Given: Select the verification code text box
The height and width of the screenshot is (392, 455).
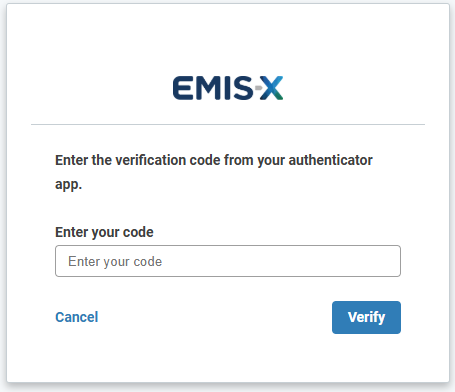Looking at the screenshot, I should point(228,261).
